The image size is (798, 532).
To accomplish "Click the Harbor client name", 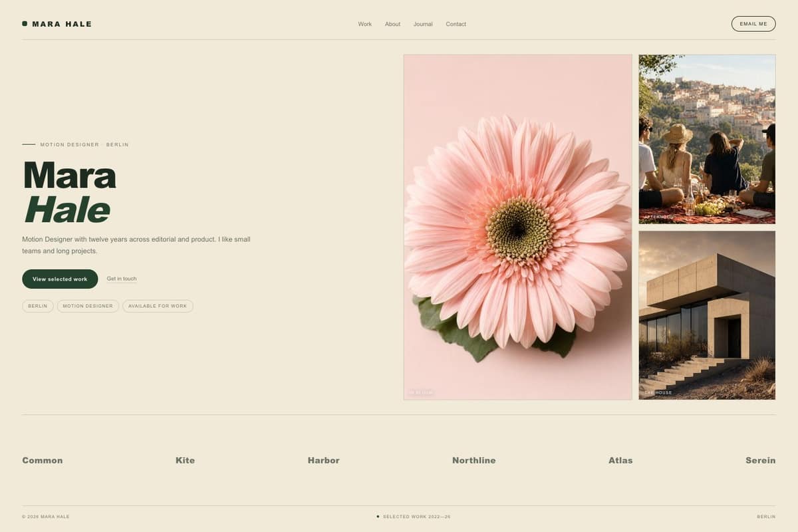I will [x=324, y=460].
